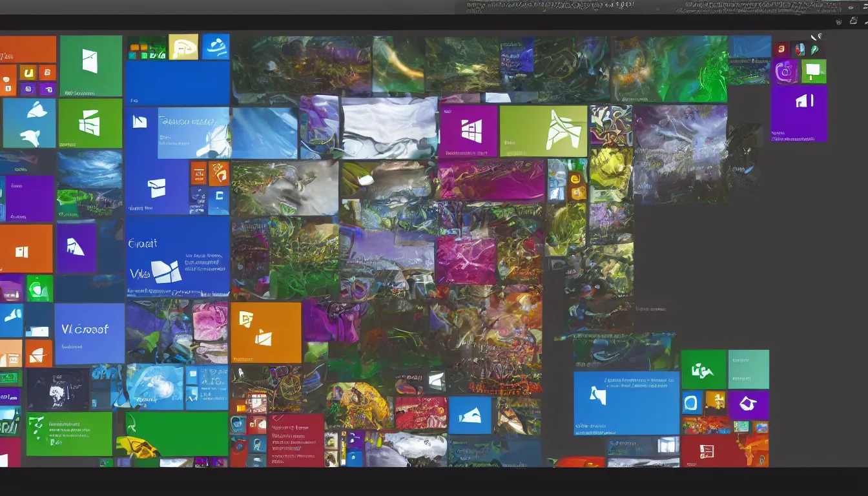The width and height of the screenshot is (868, 496).
Task: View the pink rose thumbnail
Action: click(x=211, y=322)
